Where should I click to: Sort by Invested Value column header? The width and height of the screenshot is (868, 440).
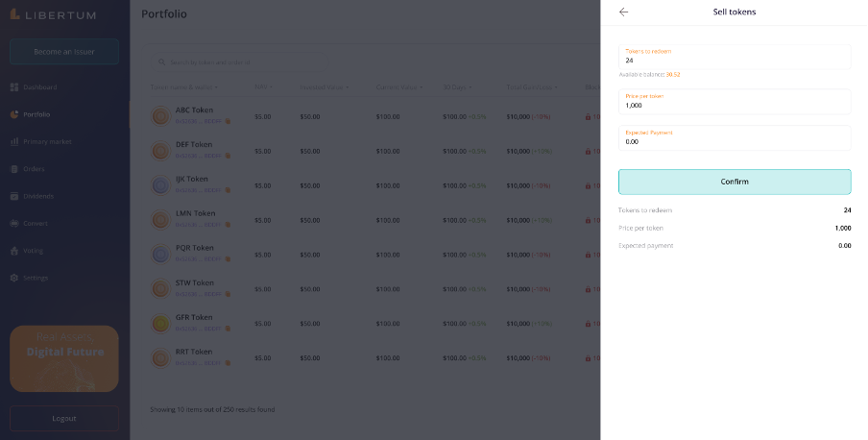[x=324, y=87]
